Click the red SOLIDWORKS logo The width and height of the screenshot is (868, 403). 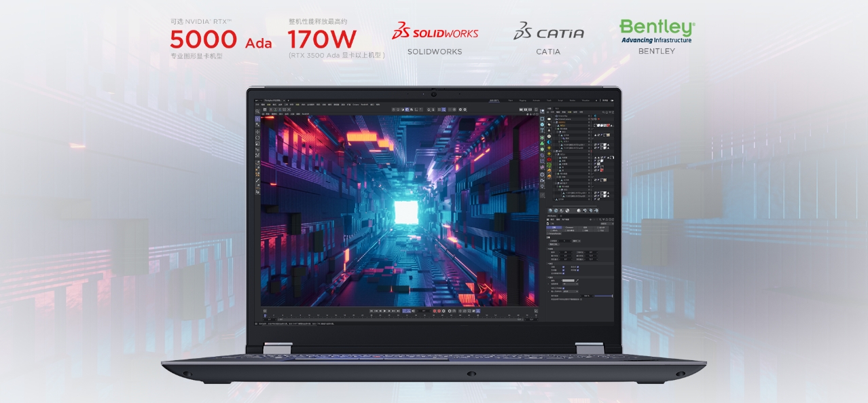435,31
